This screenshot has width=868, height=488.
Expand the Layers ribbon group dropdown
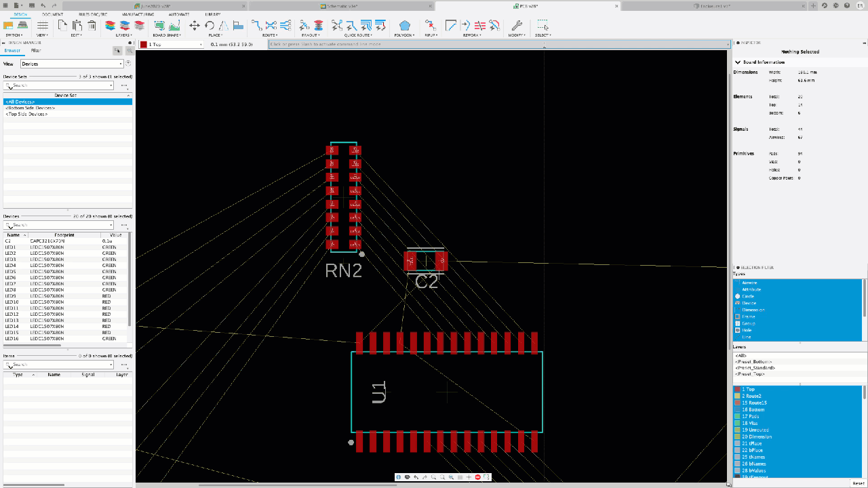[123, 35]
